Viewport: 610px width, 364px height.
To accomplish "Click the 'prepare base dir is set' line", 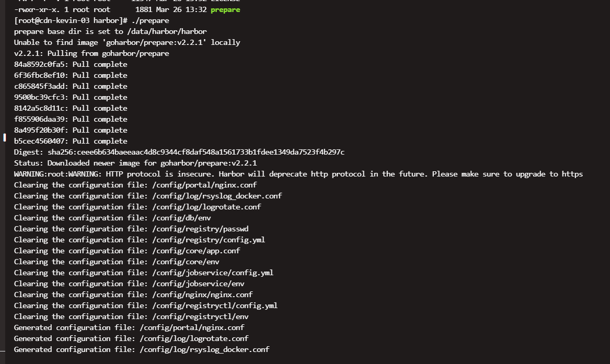I will tap(110, 31).
